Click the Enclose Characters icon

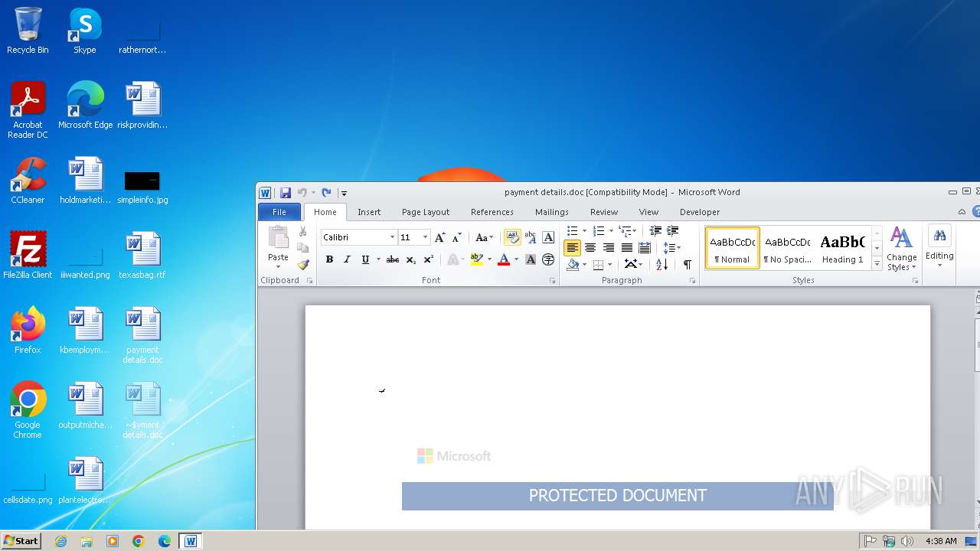548,259
